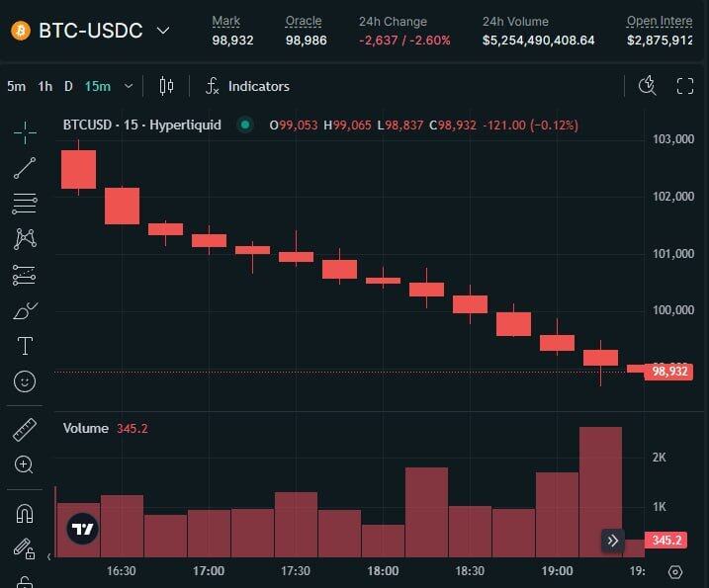Toggle magnet mode for drawings
Screen dimensions: 709x588
(25, 514)
